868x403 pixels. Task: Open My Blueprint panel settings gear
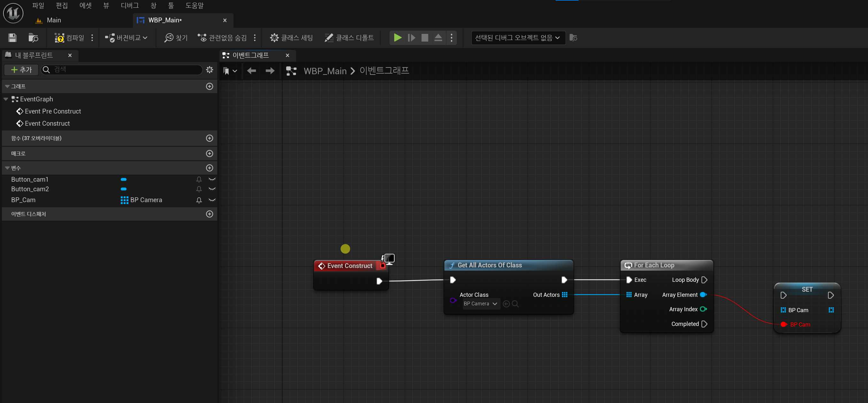click(x=210, y=70)
